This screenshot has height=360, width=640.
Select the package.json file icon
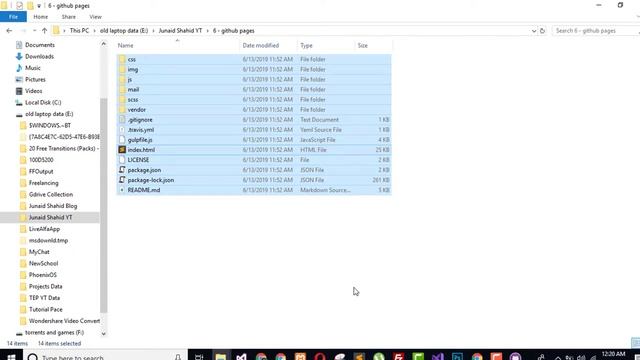point(122,170)
